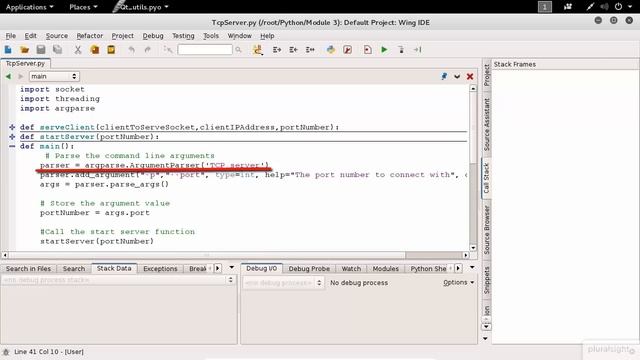Viewport: 640px width, 360px height.
Task: Click the breakpoint page toolbar icon
Action: pyautogui.click(x=367, y=50)
